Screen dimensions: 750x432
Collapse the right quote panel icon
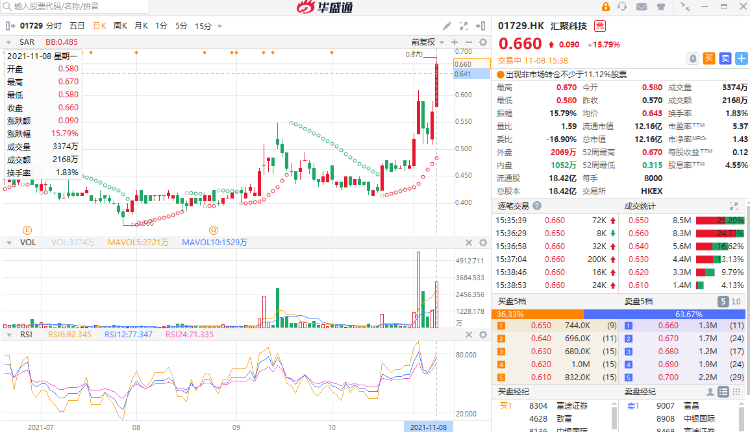point(481,26)
